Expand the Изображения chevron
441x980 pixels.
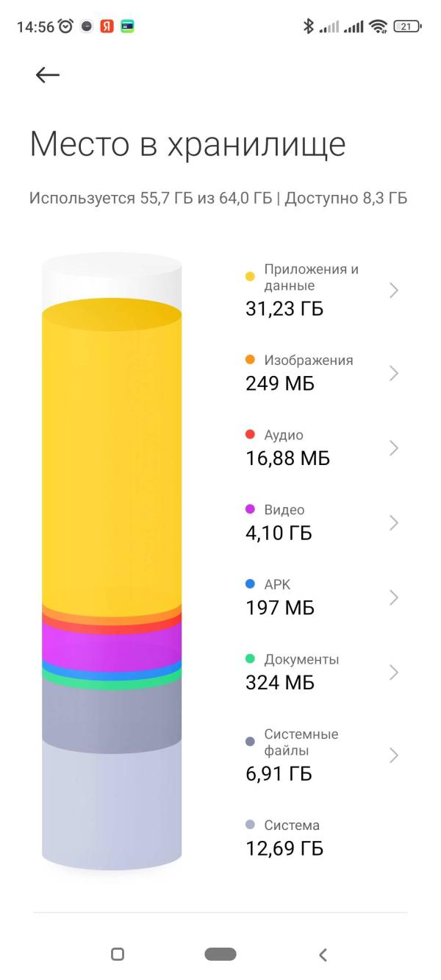(x=394, y=373)
